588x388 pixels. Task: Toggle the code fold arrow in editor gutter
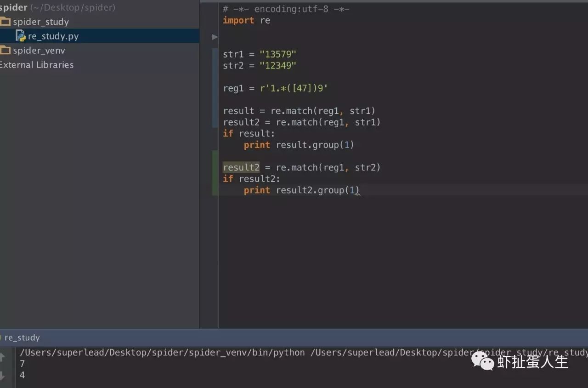coord(215,37)
